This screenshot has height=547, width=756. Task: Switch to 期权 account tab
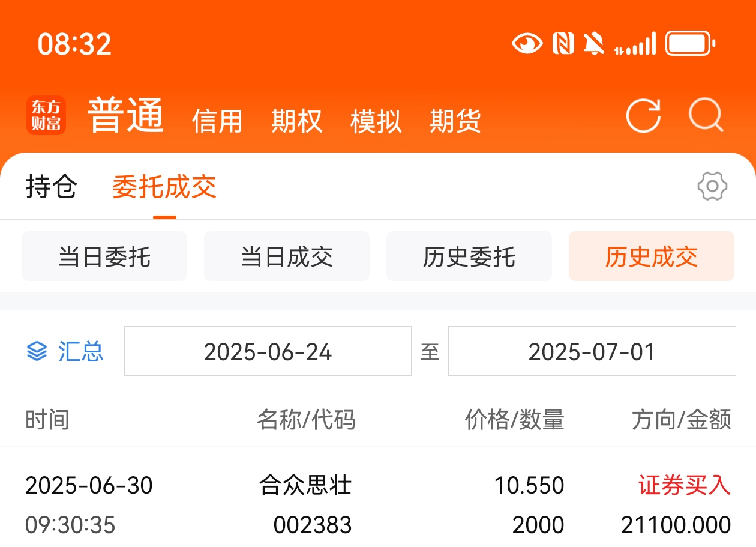pyautogui.click(x=296, y=121)
